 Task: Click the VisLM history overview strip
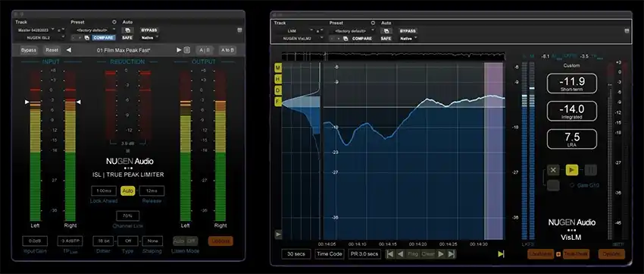393,56
